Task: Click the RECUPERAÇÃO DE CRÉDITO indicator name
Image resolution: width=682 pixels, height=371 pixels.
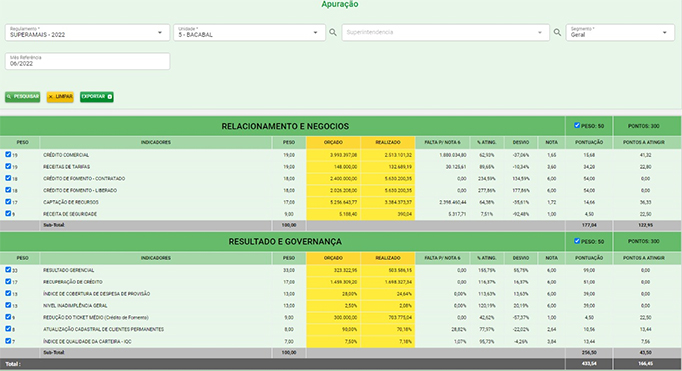Action: pyautogui.click(x=73, y=282)
